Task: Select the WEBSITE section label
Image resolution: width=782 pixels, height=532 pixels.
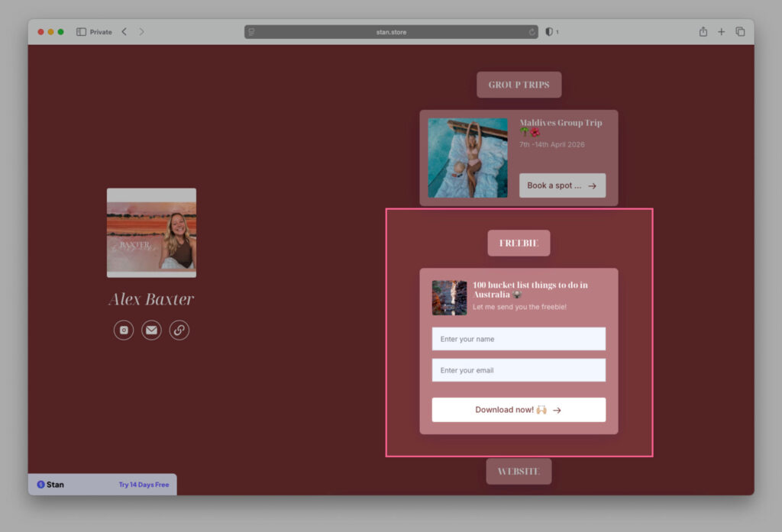Action: tap(519, 472)
